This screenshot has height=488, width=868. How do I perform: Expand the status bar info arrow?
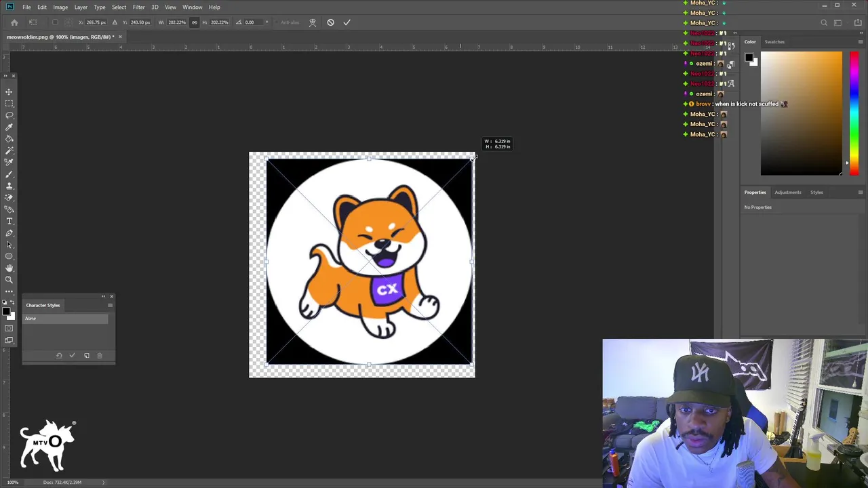pos(104,482)
